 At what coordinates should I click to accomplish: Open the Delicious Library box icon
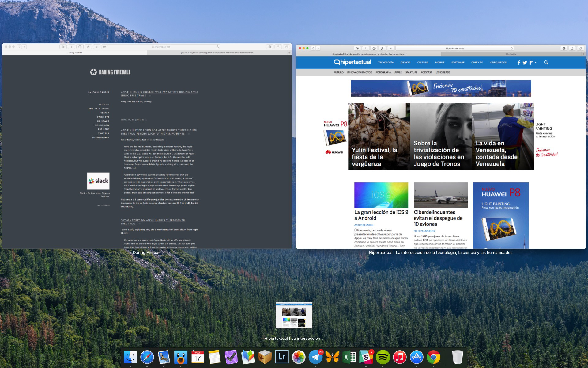265,357
